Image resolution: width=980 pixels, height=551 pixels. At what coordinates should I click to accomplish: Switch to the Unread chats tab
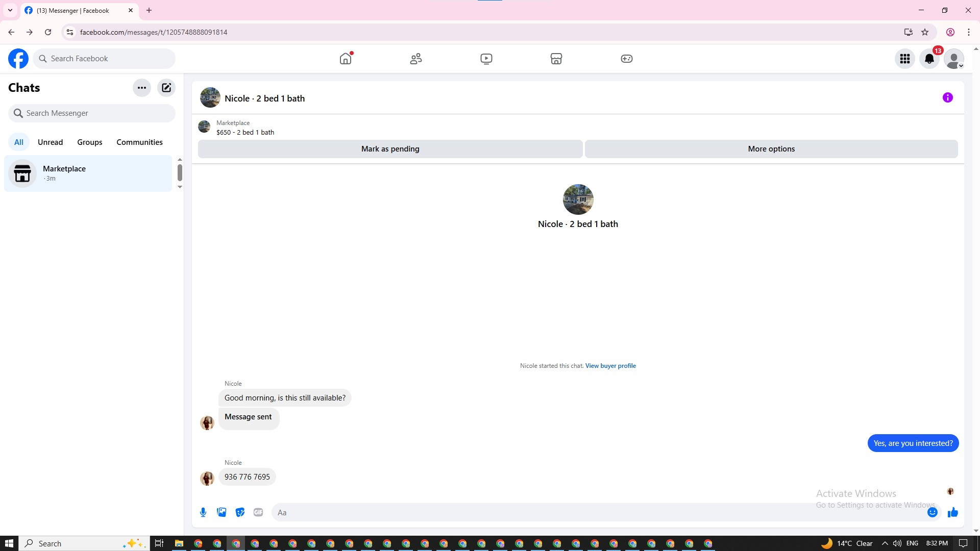(x=50, y=142)
